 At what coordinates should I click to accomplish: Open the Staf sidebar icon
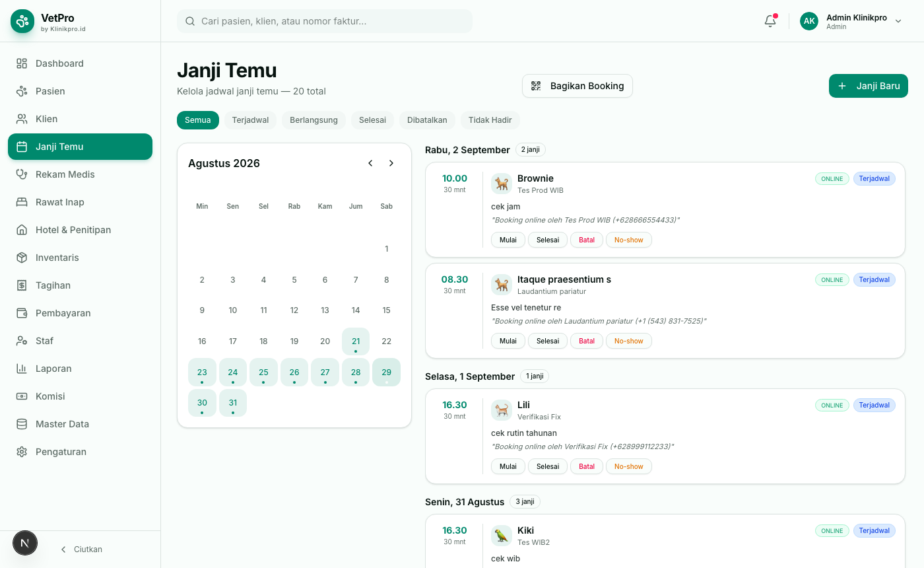[22, 341]
